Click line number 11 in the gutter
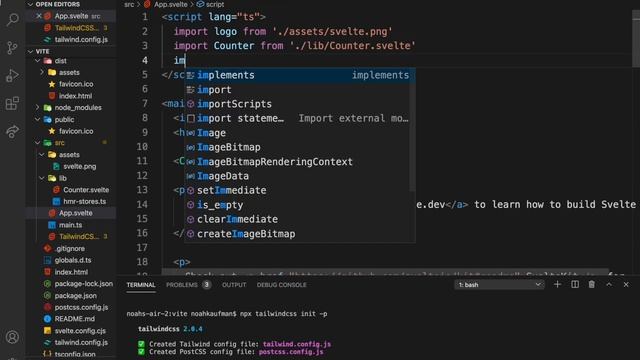640x360 pixels. point(142,162)
